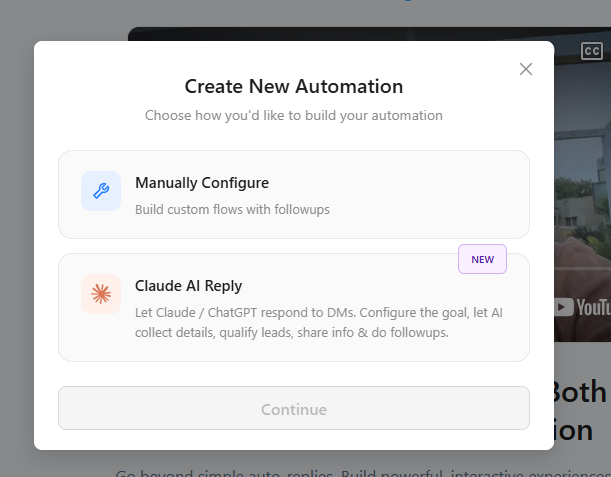Image resolution: width=611 pixels, height=477 pixels.
Task: Toggle closed captions CC icon on background video
Action: coord(592,51)
